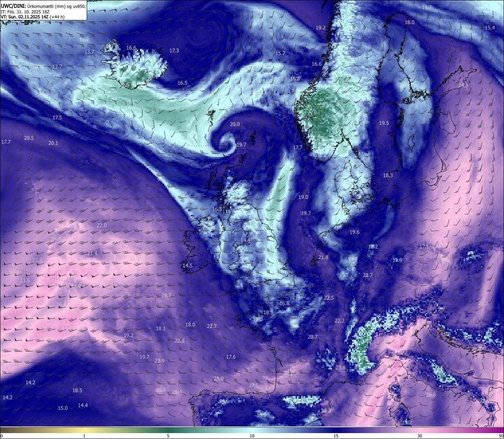
Task: Click the 26.6 value label
Action: 431,395
